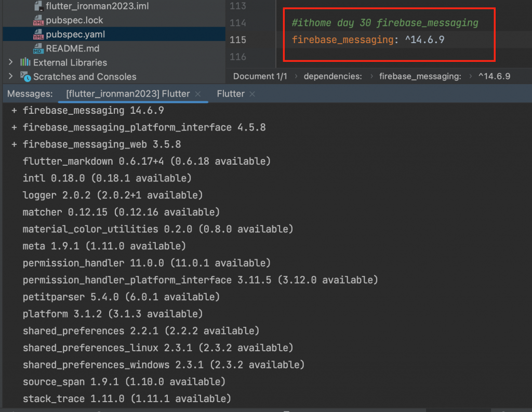Select pubspec.lock in project tree
This screenshot has height=412, width=532.
(74, 20)
